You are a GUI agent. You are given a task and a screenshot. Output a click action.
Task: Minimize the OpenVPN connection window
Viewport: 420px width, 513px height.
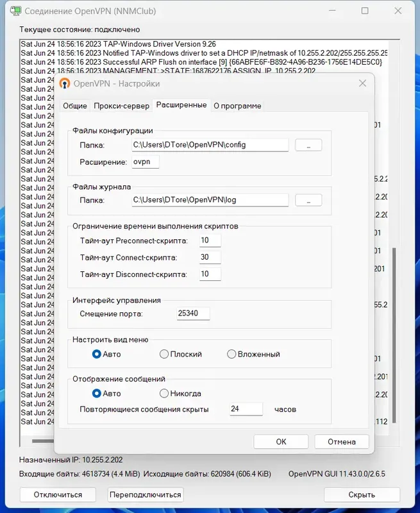pyautogui.click(x=332, y=11)
